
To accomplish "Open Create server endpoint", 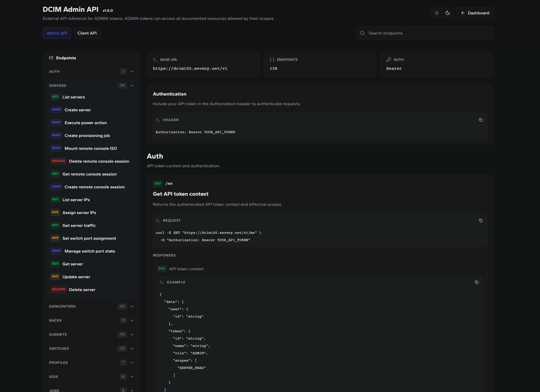I will [x=91, y=110].
